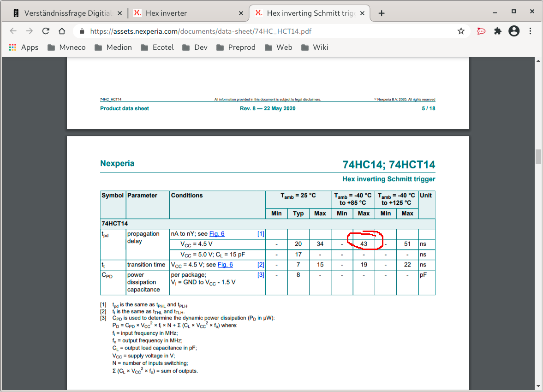Click 'fi = input frequency in MHz' line
Image resolution: width=543 pixels, height=392 pixels.
tap(145, 333)
